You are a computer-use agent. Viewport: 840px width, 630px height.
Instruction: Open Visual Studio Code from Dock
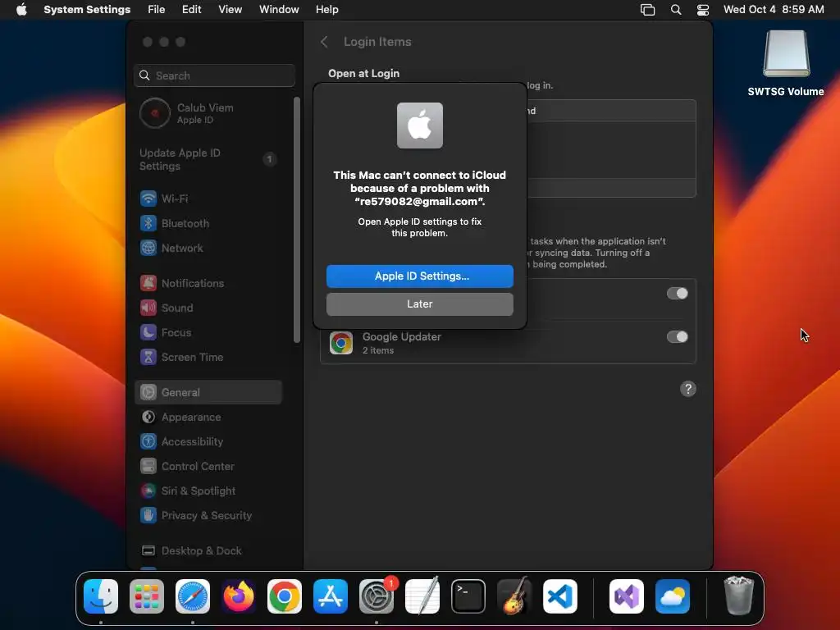coord(560,596)
